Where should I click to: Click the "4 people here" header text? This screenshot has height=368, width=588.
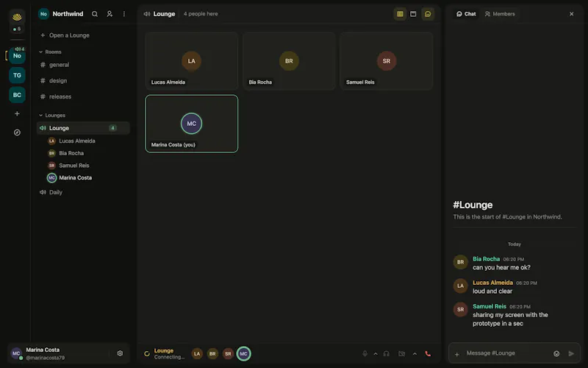click(x=201, y=14)
